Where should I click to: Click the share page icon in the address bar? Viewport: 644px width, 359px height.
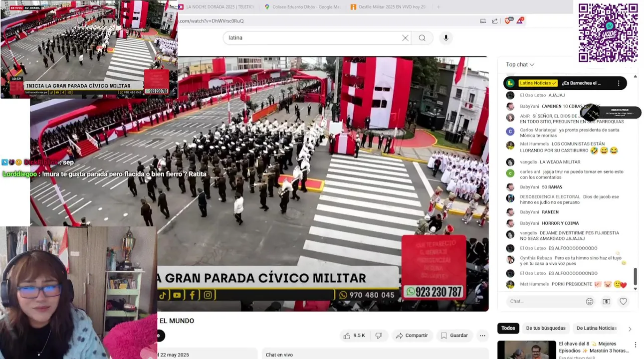(x=495, y=21)
